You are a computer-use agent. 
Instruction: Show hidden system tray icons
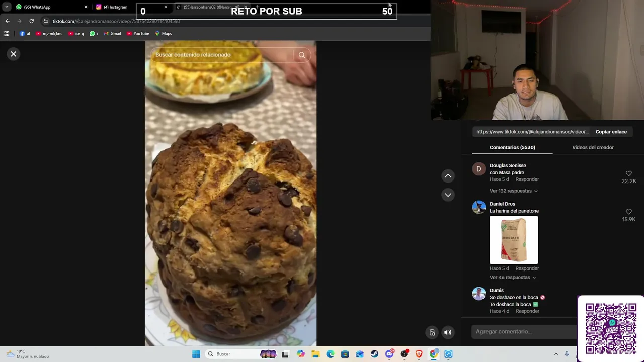[x=556, y=354]
